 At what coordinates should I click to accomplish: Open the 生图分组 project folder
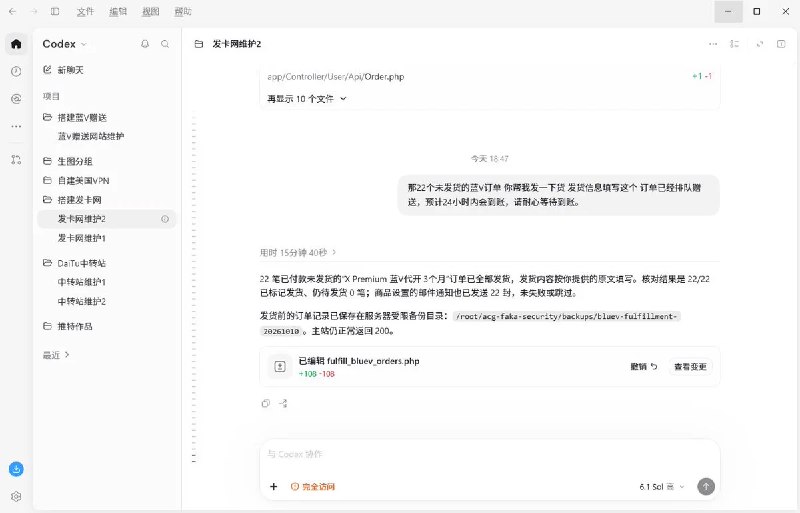[x=108, y=161]
